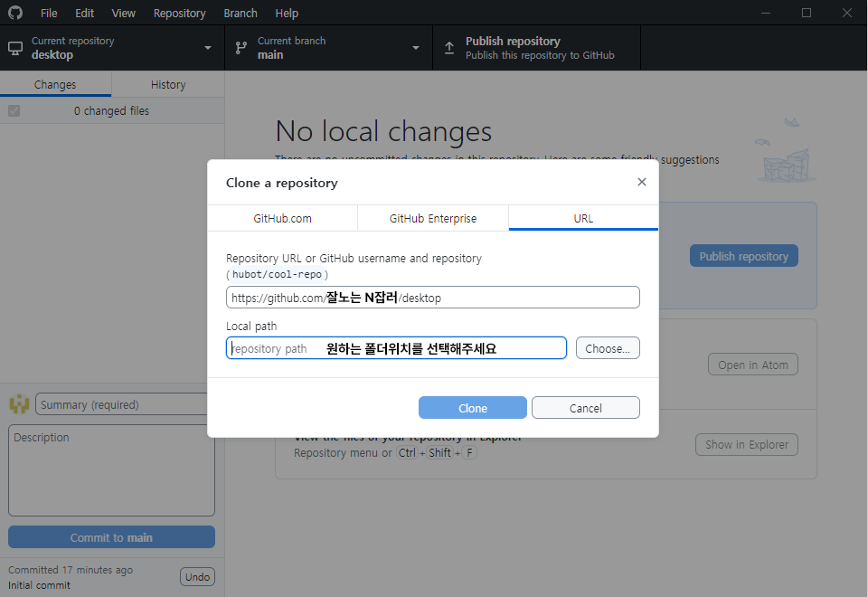Click the Open in Atom button

[x=753, y=365]
